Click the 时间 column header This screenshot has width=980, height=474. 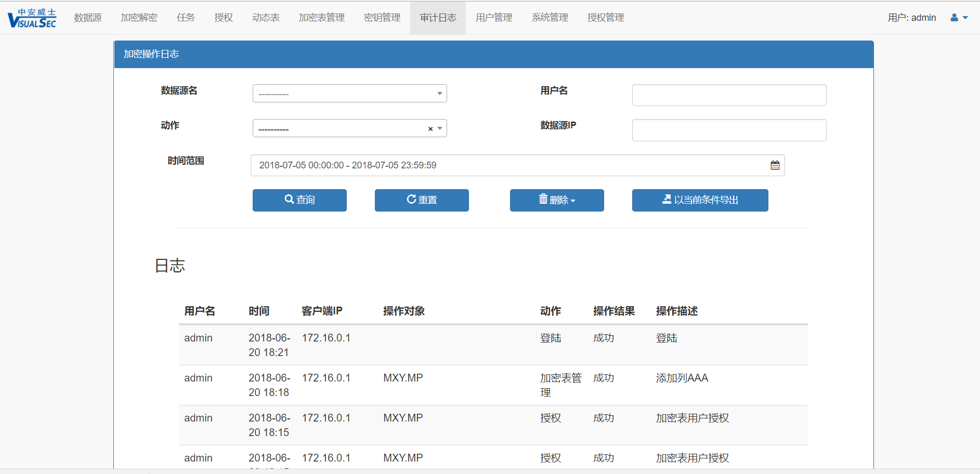tap(259, 311)
